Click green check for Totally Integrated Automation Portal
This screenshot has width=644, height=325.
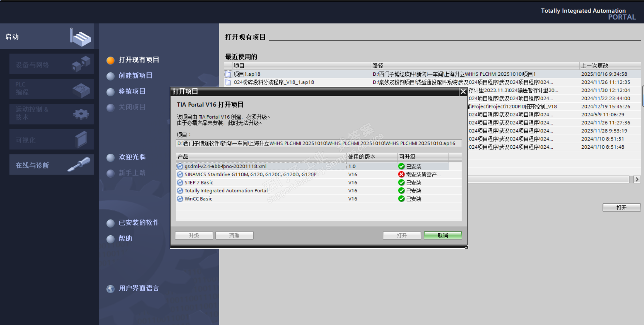click(401, 191)
